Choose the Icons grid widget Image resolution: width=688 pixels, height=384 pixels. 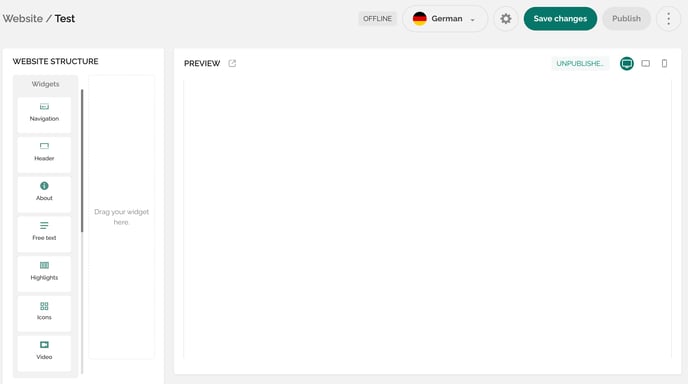44,314
